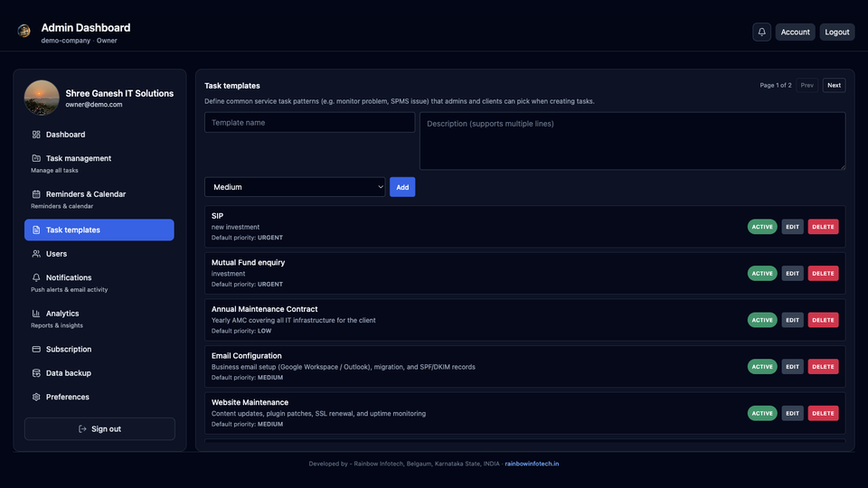The image size is (868, 488).
Task: Toggle Active status for Email Configuration
Action: coord(762,366)
